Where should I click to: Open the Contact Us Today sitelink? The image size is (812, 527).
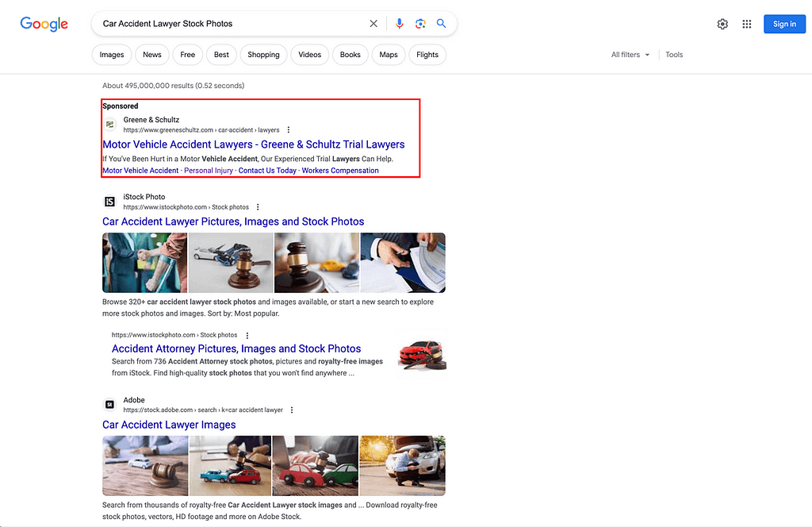tap(267, 171)
